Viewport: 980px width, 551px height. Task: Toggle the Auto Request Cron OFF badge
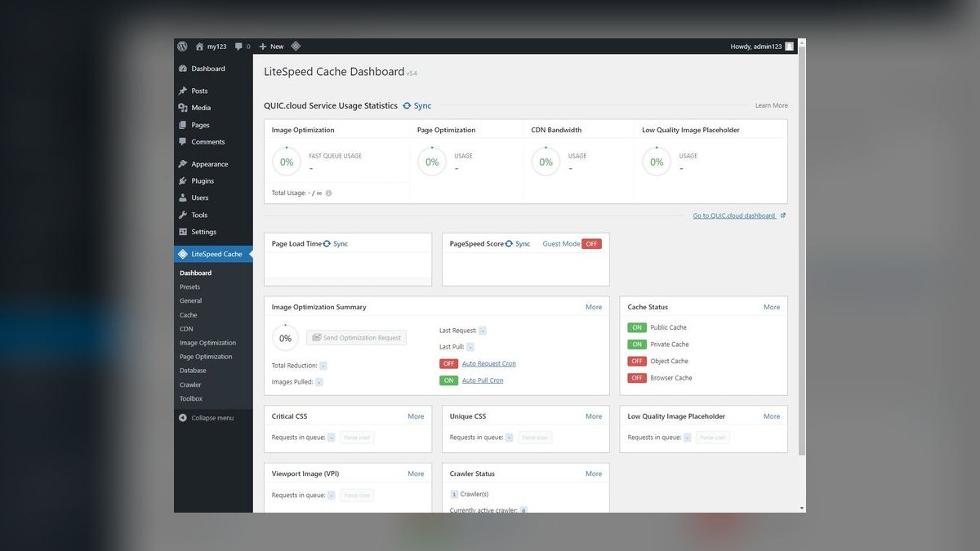click(448, 364)
